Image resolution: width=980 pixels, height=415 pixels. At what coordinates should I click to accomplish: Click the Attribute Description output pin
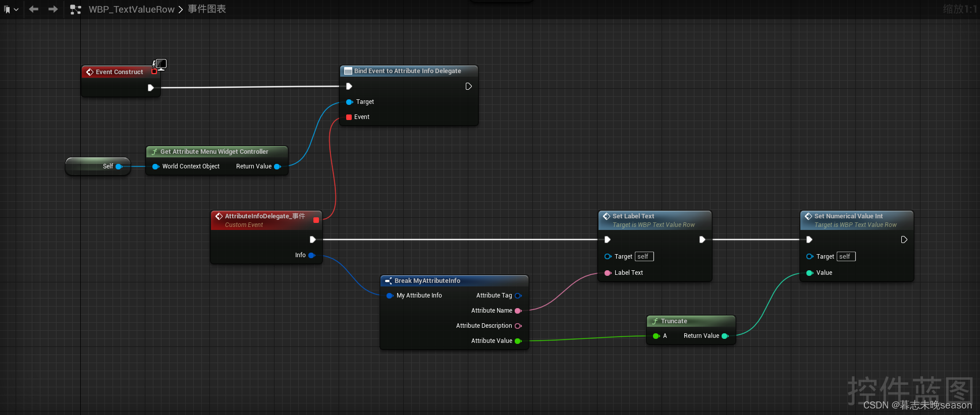click(x=518, y=326)
